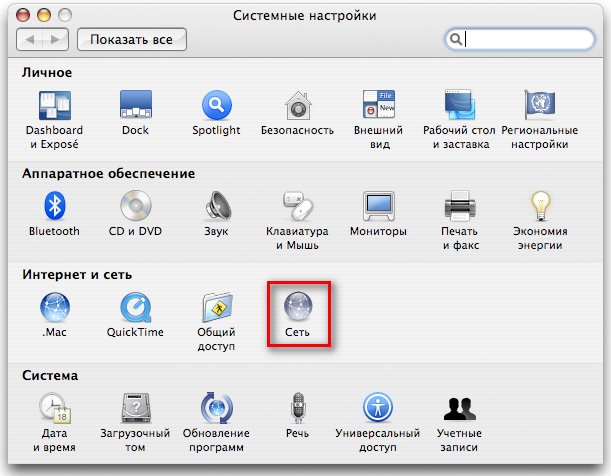Open Spotlight preferences
Screen dimensions: 611x476
216,105
